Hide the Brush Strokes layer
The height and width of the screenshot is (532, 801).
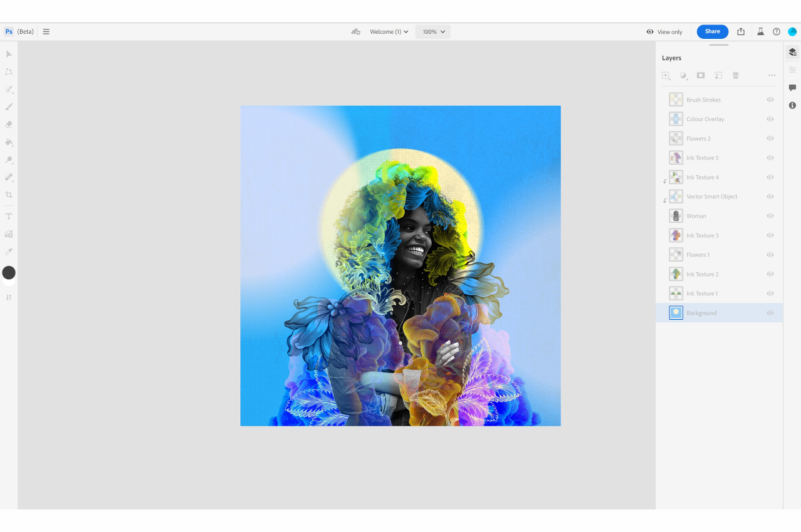click(770, 100)
